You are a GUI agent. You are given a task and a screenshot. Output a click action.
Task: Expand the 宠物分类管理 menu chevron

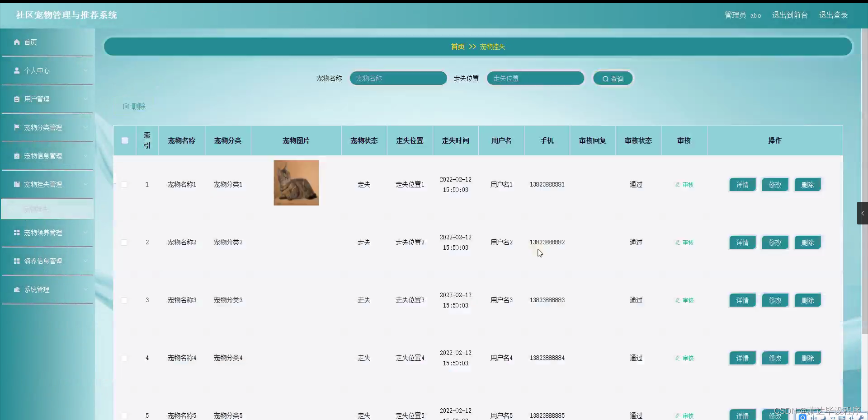point(85,127)
